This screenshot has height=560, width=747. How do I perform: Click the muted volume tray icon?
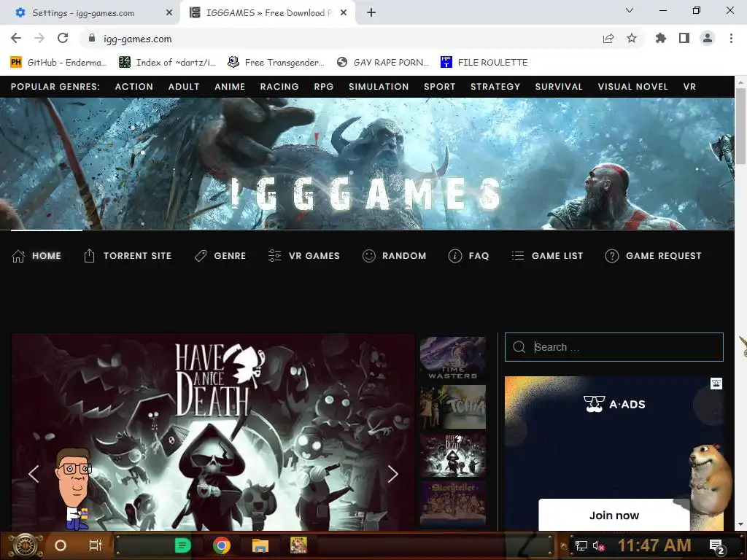598,545
